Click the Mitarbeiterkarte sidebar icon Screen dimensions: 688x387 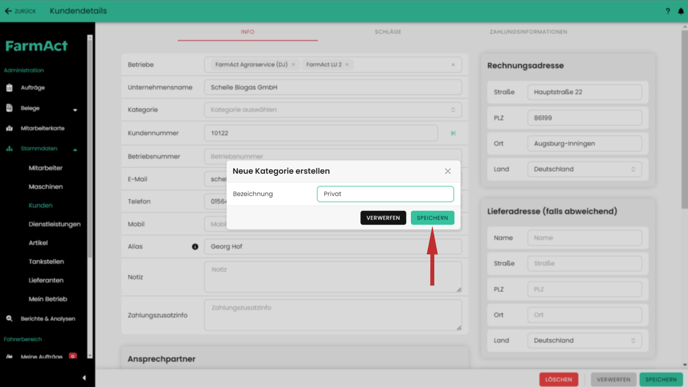[x=9, y=128]
